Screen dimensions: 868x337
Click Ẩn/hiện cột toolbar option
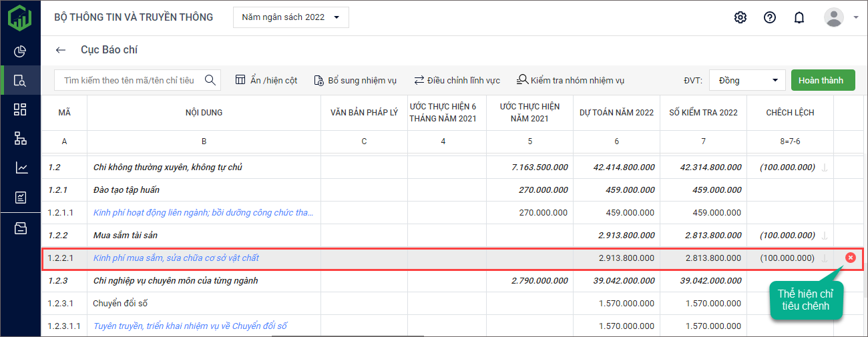(266, 80)
